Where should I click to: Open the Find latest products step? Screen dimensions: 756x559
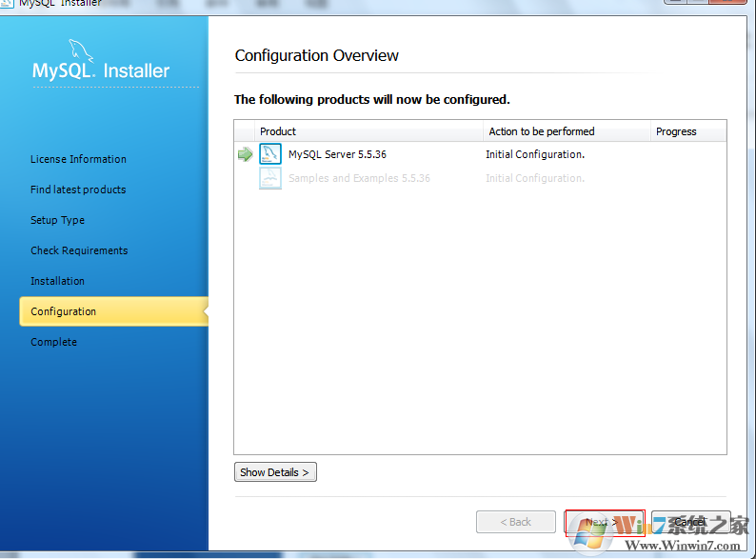[78, 190]
